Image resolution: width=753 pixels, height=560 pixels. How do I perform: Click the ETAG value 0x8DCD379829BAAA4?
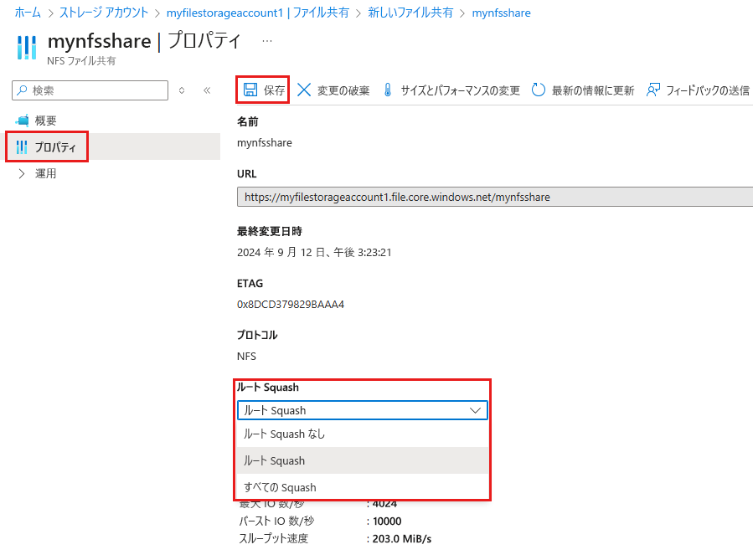click(x=291, y=304)
